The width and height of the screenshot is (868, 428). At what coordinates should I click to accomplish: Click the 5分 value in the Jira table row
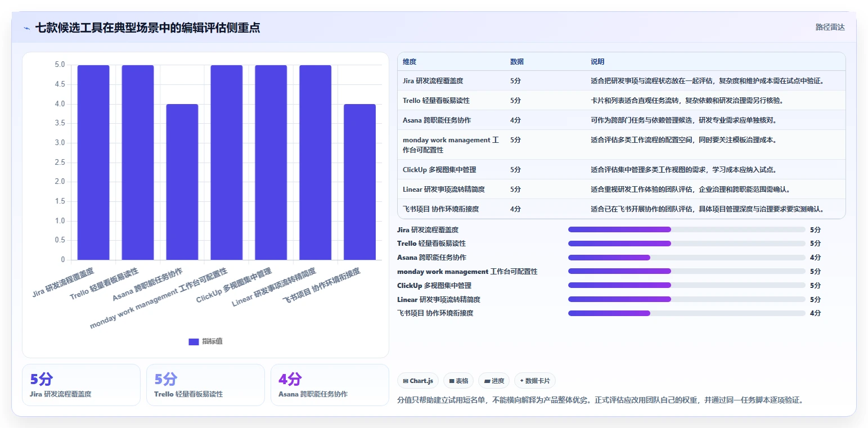coord(515,81)
